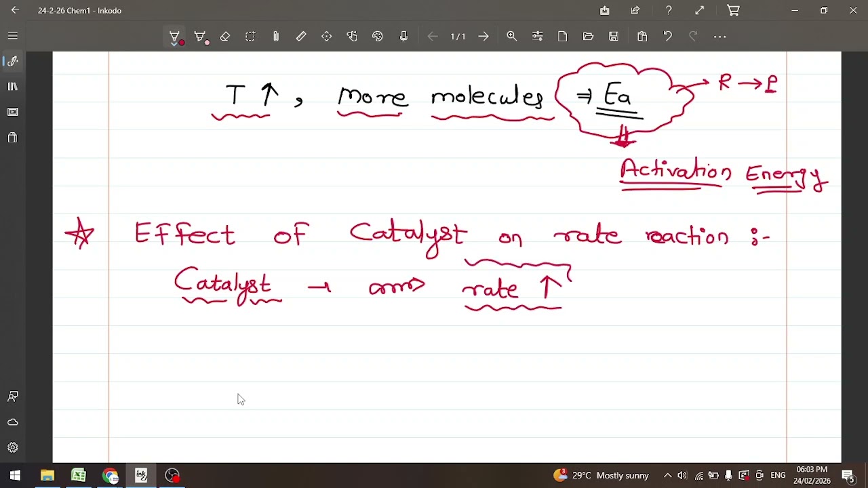
Task: Open the clock showing 06:03 PM
Action: pyautogui.click(x=812, y=475)
